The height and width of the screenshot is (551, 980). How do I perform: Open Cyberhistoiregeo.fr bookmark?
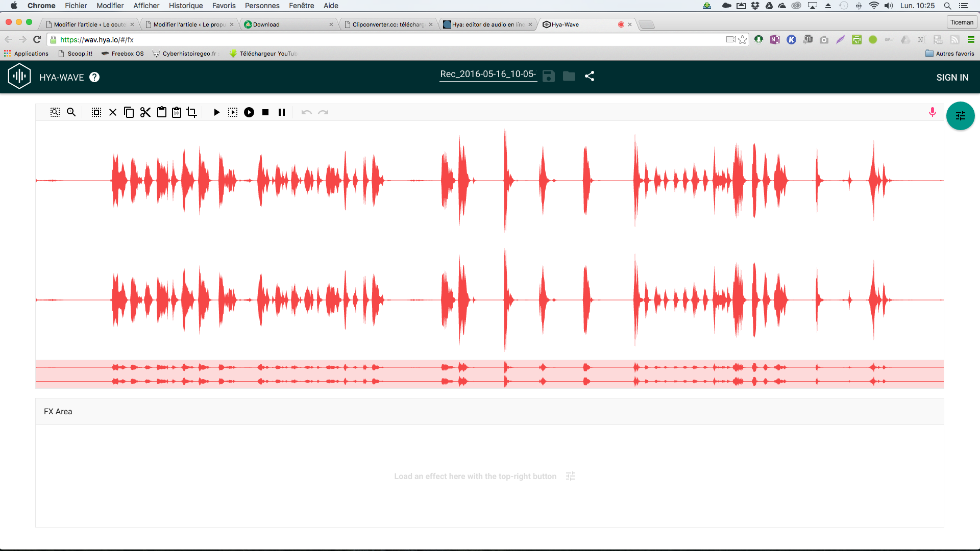point(185,54)
